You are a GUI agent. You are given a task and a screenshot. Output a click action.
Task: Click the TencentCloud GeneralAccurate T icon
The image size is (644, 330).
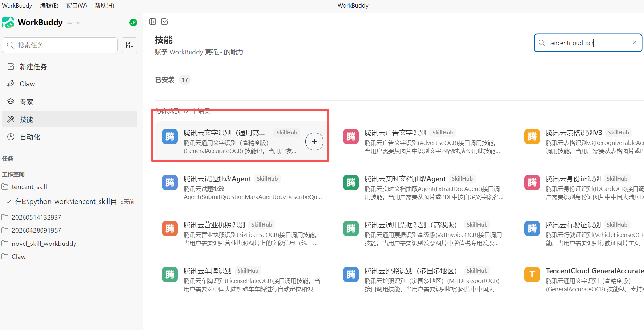click(x=532, y=275)
